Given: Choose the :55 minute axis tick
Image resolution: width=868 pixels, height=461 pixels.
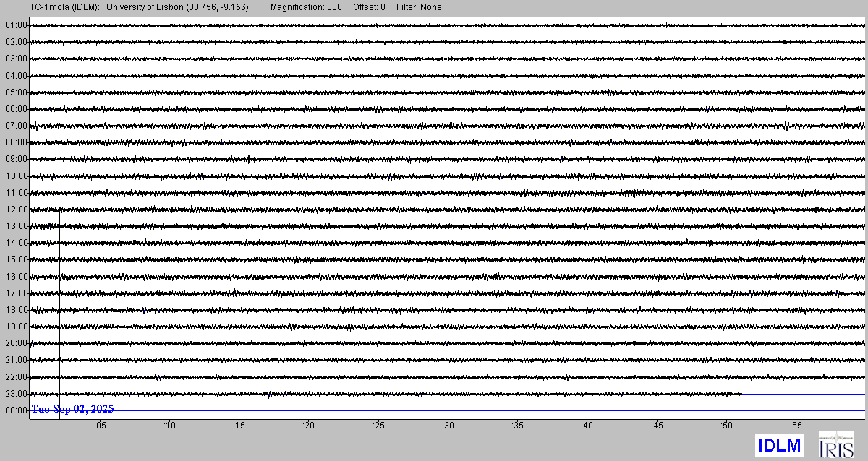Looking at the screenshot, I should tap(796, 426).
